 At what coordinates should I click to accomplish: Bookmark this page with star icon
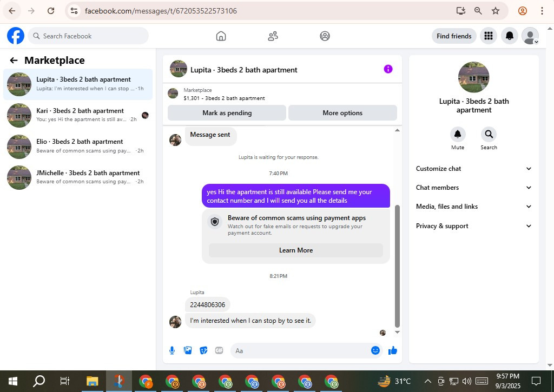(x=496, y=11)
